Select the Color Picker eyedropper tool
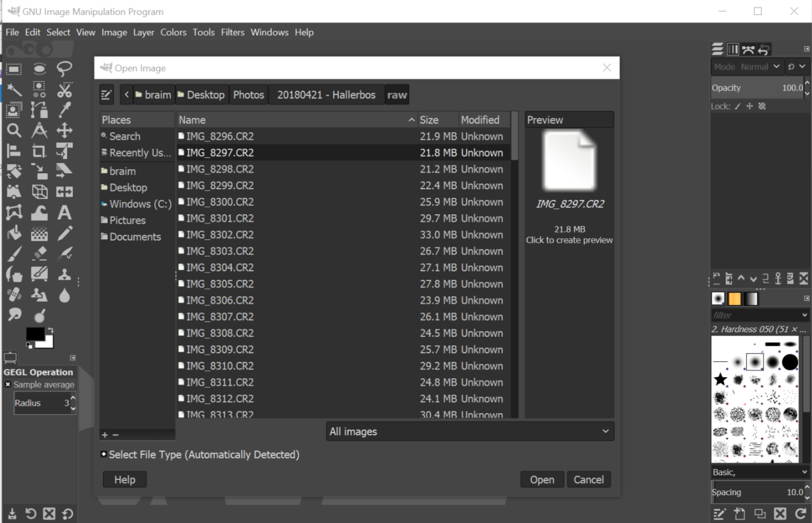This screenshot has width=812, height=523. click(64, 110)
